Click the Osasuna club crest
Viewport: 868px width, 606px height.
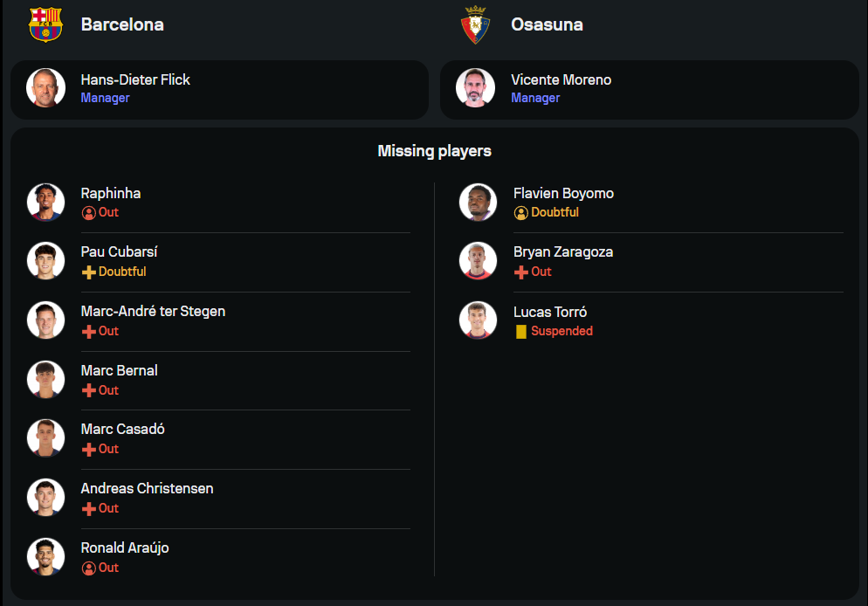point(475,24)
